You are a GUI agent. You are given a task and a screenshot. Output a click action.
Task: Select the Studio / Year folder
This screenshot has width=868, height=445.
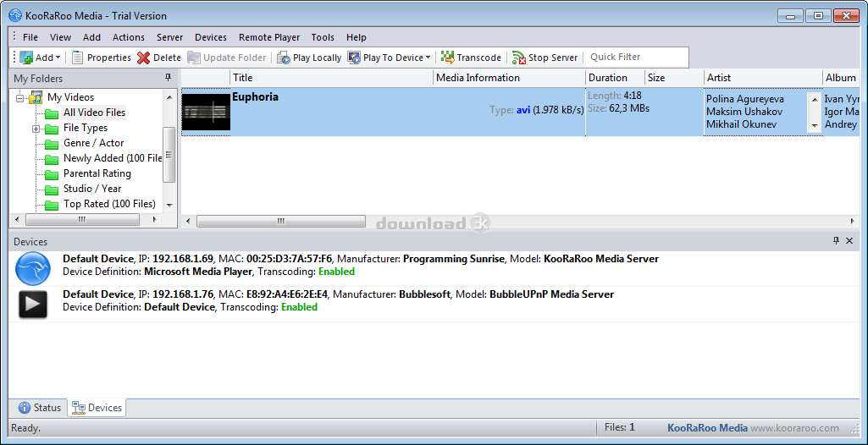92,189
